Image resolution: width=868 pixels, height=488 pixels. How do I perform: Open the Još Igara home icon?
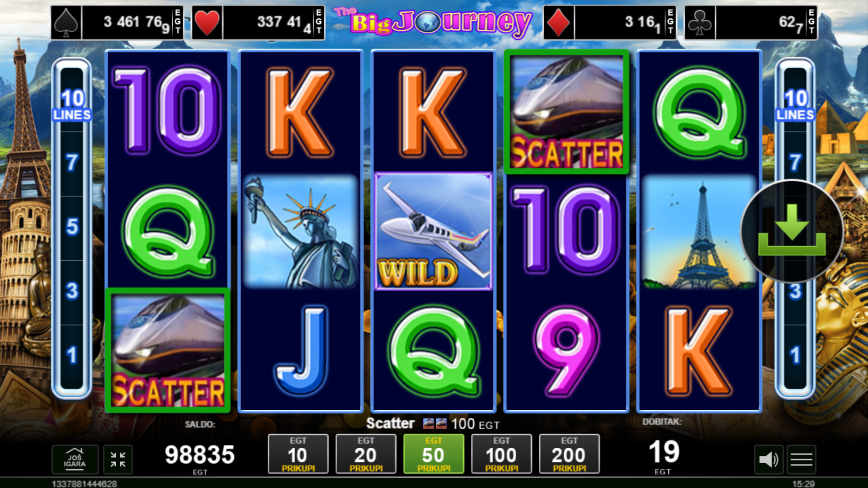(75, 460)
